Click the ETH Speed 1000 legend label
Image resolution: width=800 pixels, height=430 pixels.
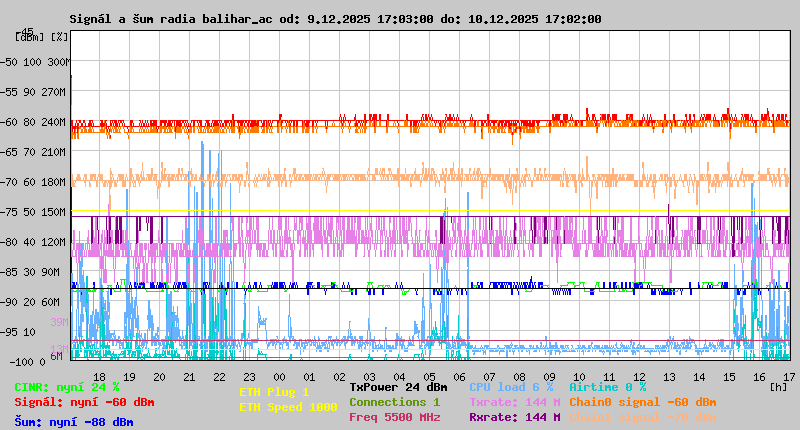[x=288, y=407]
